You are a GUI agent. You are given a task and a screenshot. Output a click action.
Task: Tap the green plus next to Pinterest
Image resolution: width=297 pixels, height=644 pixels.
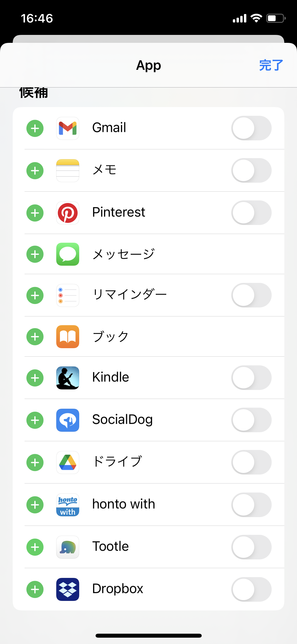tap(35, 213)
